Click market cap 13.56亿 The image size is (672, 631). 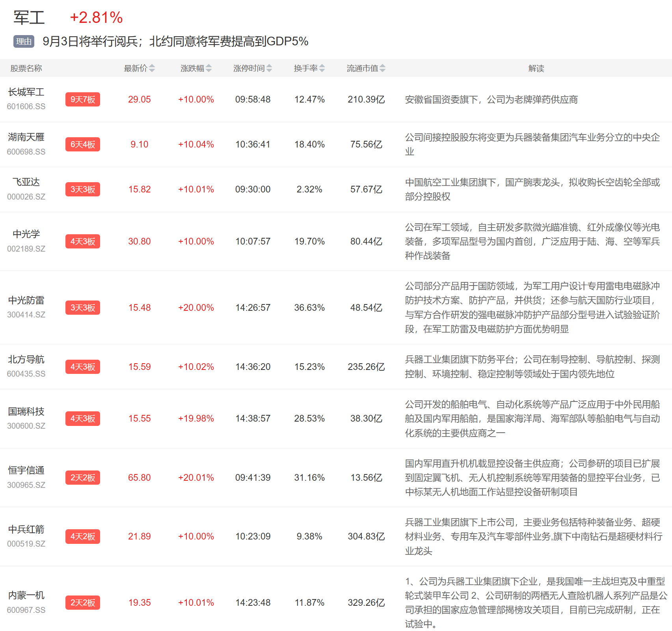click(x=366, y=478)
